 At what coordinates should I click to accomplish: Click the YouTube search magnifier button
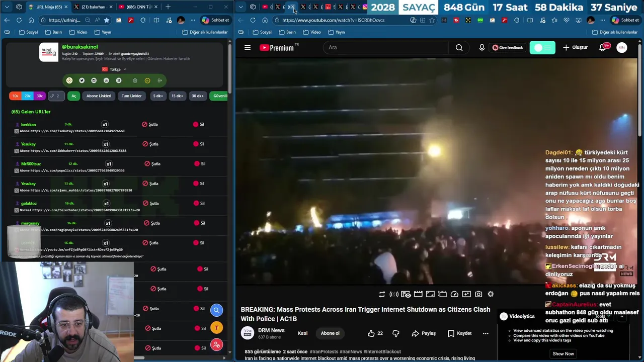459,48
